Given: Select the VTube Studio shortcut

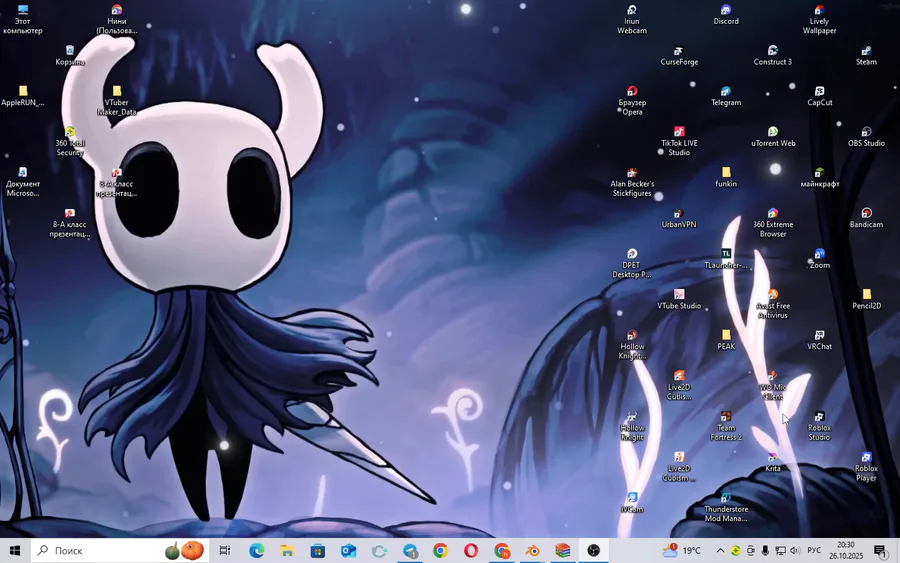Looking at the screenshot, I should [679, 300].
